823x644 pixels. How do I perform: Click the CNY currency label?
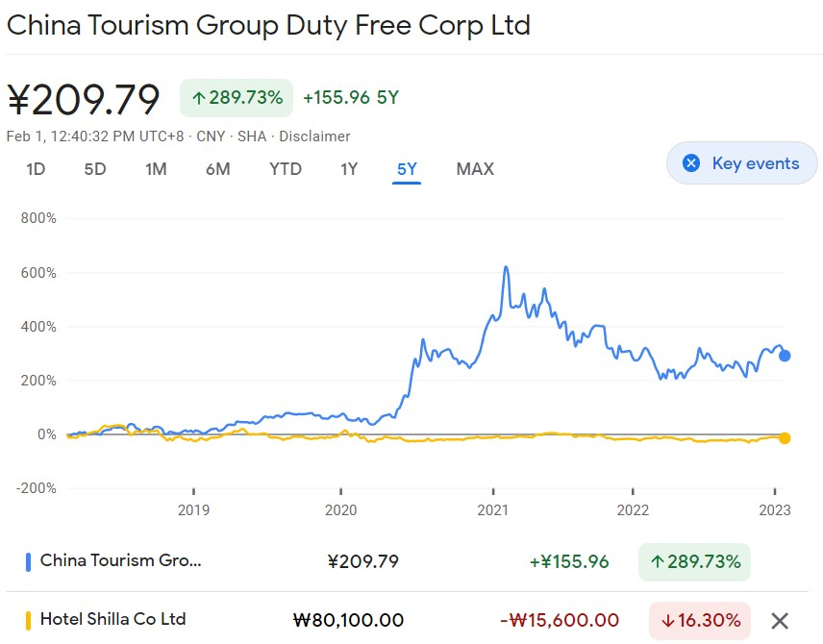pos(211,136)
